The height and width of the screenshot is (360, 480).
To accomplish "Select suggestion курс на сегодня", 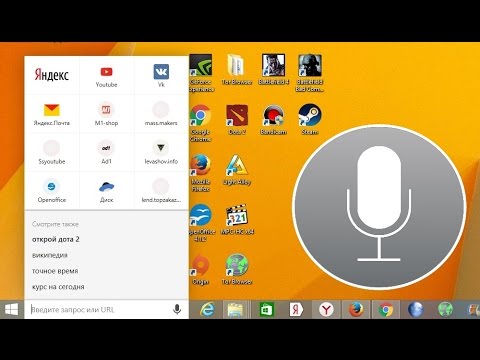I will click(58, 287).
